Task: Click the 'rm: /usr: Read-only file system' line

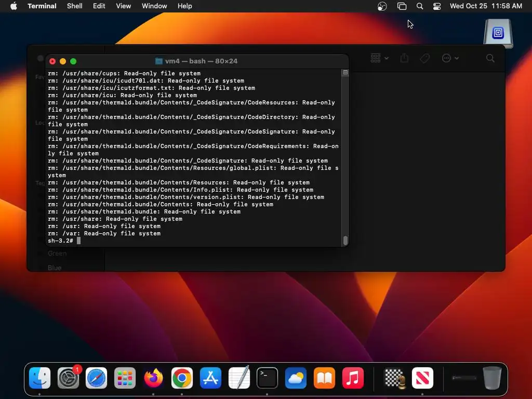Action: click(x=104, y=227)
